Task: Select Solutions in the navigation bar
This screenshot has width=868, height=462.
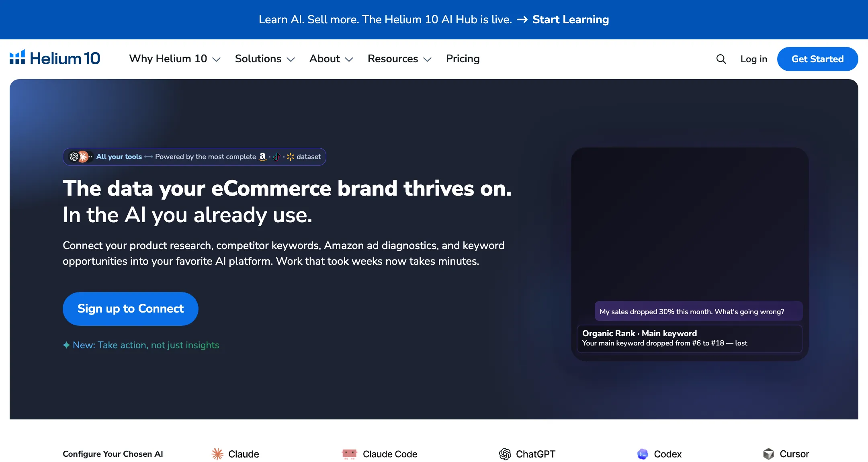Action: pyautogui.click(x=258, y=59)
